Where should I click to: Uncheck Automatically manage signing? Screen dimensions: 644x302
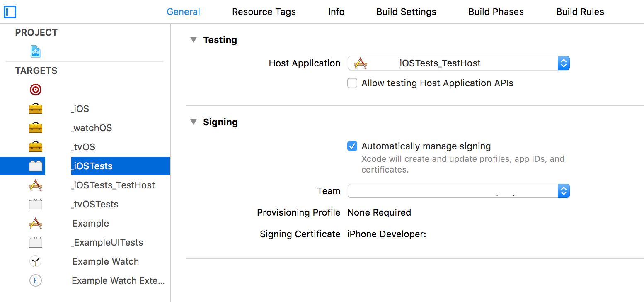coord(352,146)
